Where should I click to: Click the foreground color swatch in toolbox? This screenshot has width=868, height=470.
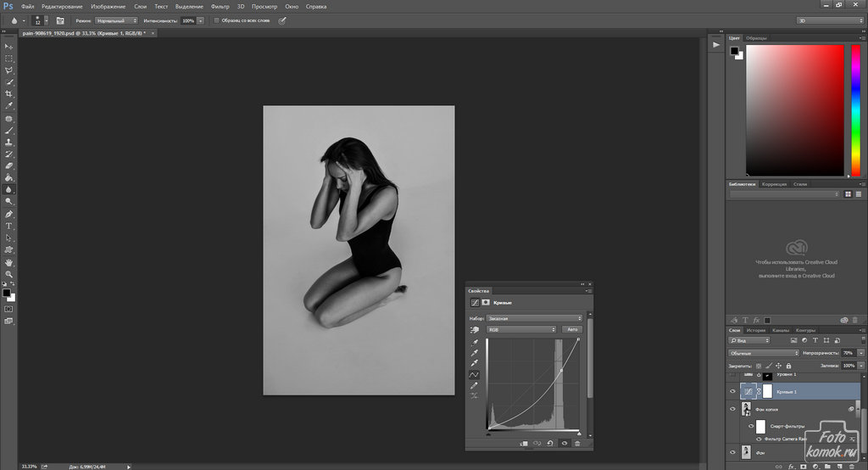pyautogui.click(x=7, y=293)
